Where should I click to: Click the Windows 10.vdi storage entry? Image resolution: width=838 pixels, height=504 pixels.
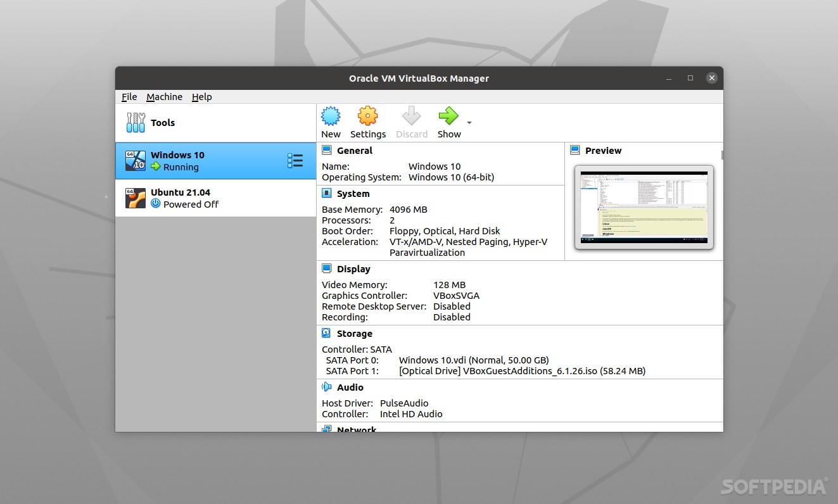point(474,360)
